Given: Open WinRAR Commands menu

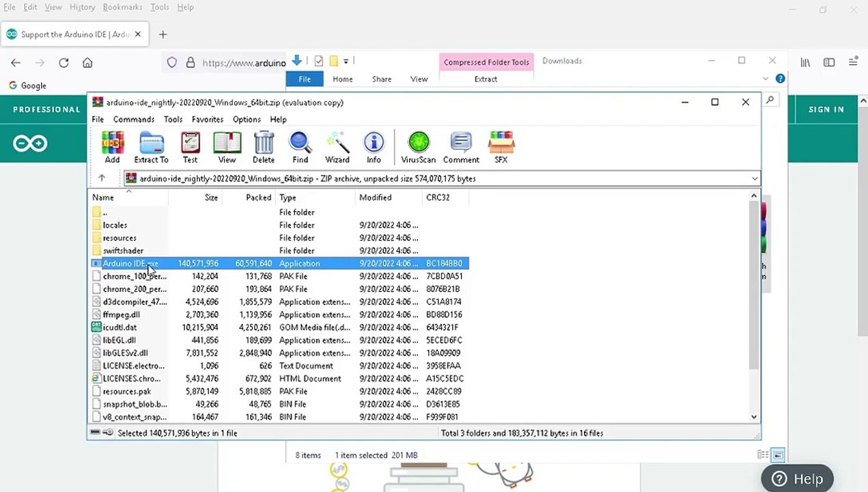Looking at the screenshot, I should point(134,120).
